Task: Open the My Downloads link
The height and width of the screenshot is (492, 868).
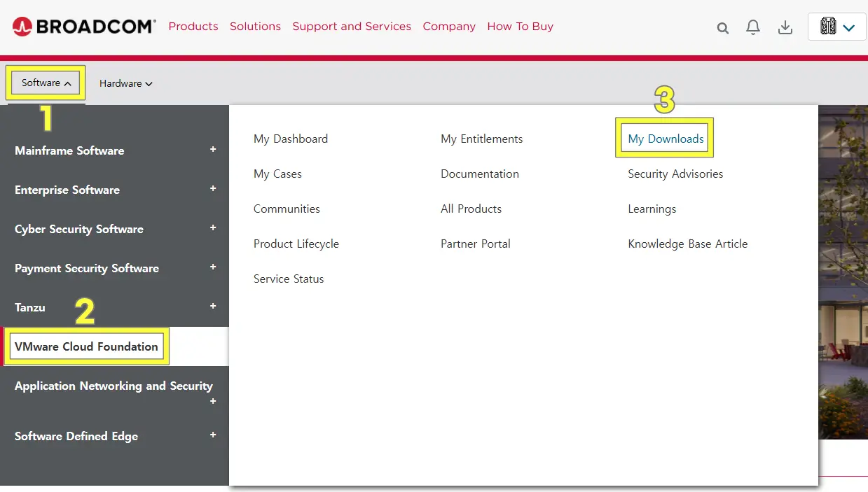Action: pyautogui.click(x=666, y=139)
